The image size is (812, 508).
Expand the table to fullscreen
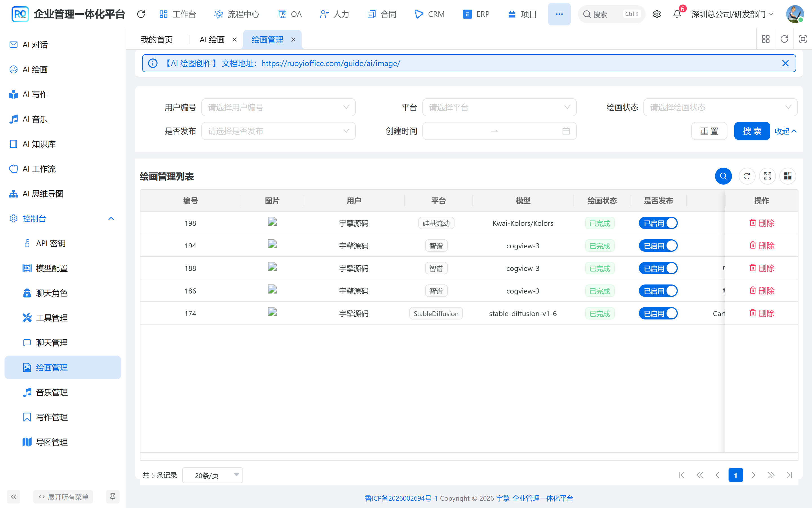[767, 176]
